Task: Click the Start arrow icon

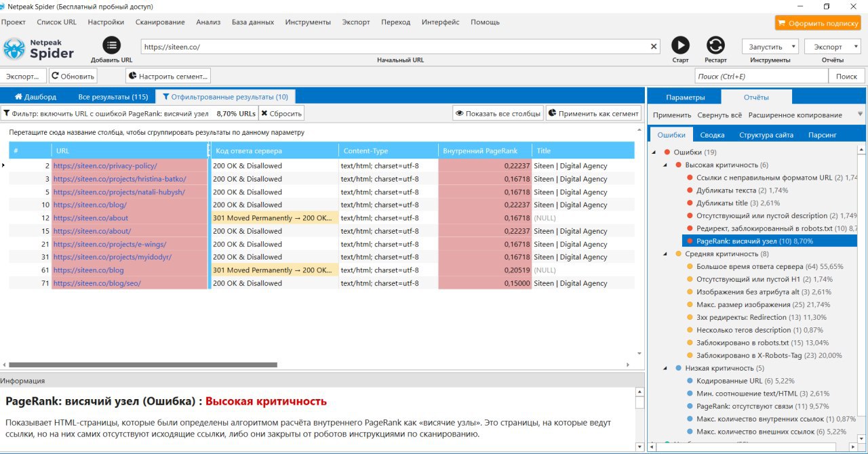Action: point(680,45)
